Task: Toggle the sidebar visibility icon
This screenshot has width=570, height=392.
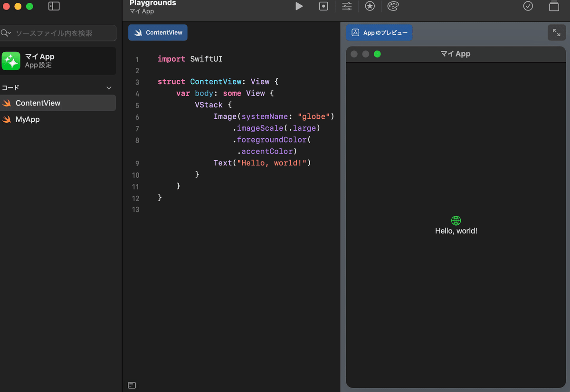Action: (x=54, y=6)
